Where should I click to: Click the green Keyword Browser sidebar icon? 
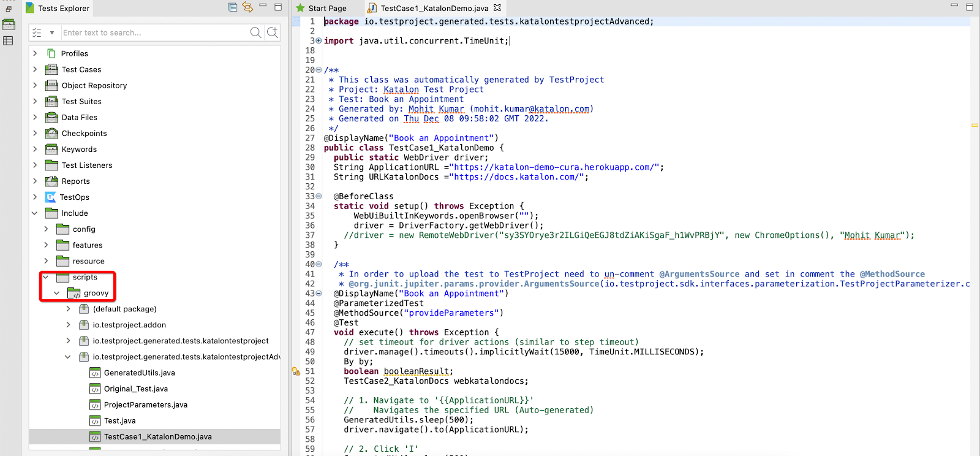9,25
